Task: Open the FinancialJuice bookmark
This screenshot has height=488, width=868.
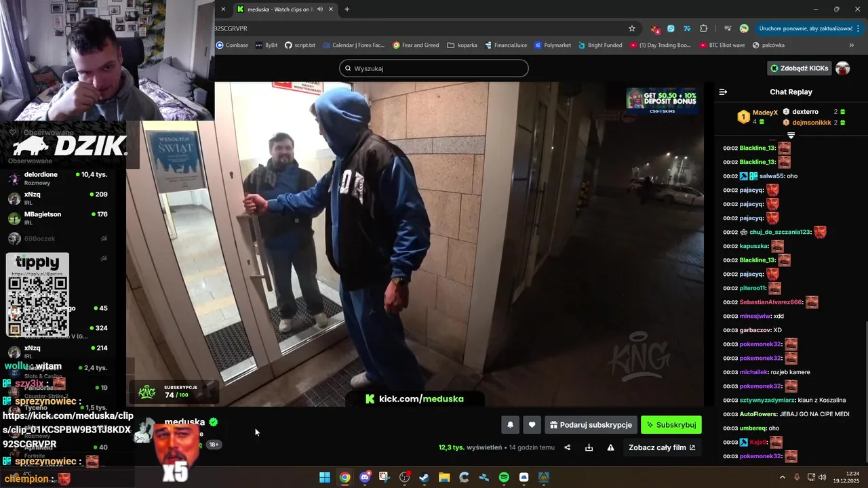Action: [505, 45]
